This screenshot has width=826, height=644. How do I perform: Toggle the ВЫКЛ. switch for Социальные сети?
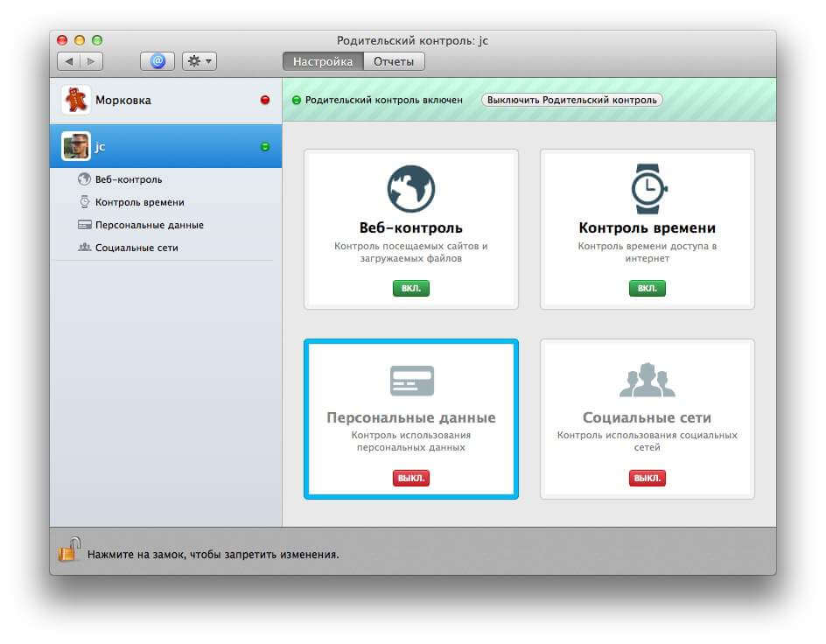[647, 478]
